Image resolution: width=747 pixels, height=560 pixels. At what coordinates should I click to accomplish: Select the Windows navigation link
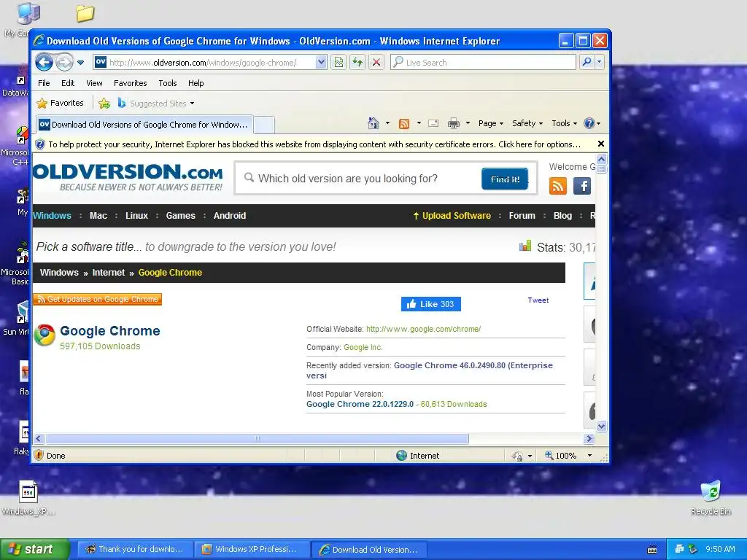[52, 216]
